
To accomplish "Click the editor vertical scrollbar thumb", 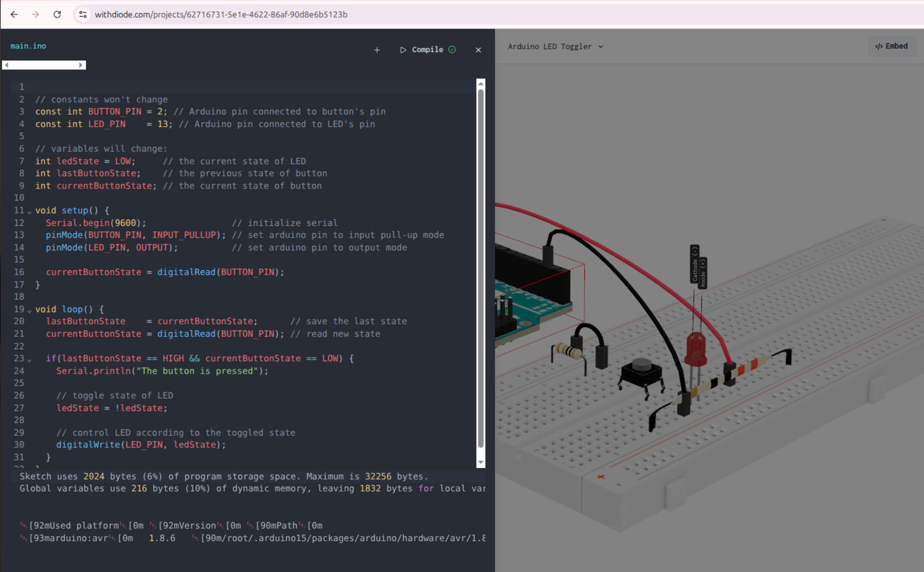I will tap(480, 268).
